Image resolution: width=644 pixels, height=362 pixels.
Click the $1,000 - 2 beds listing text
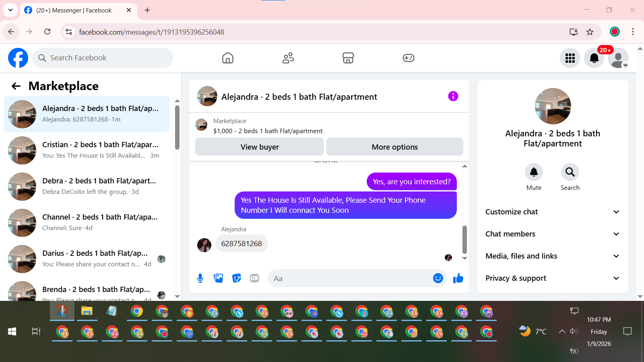pos(268,131)
